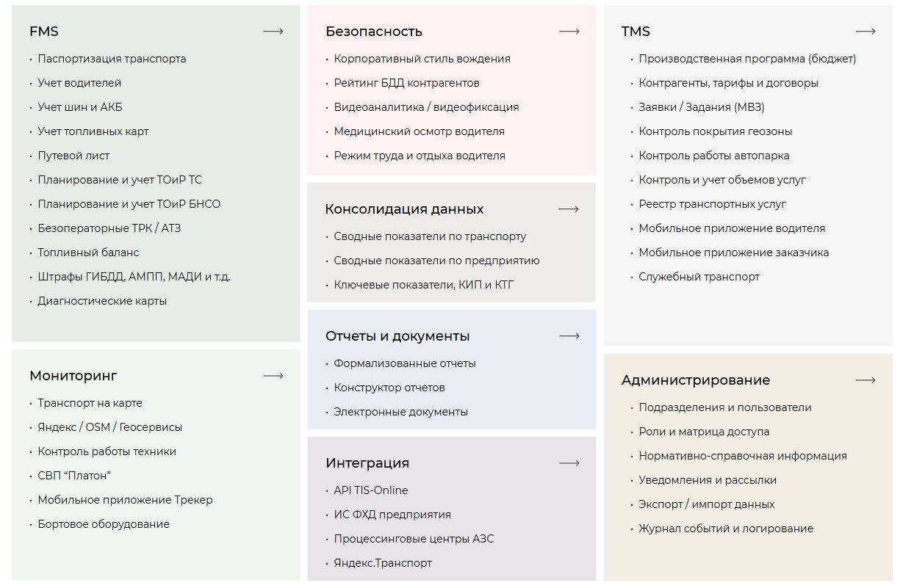Open the Администрирование arrow icon
This screenshot has width=900, height=588.
click(865, 380)
